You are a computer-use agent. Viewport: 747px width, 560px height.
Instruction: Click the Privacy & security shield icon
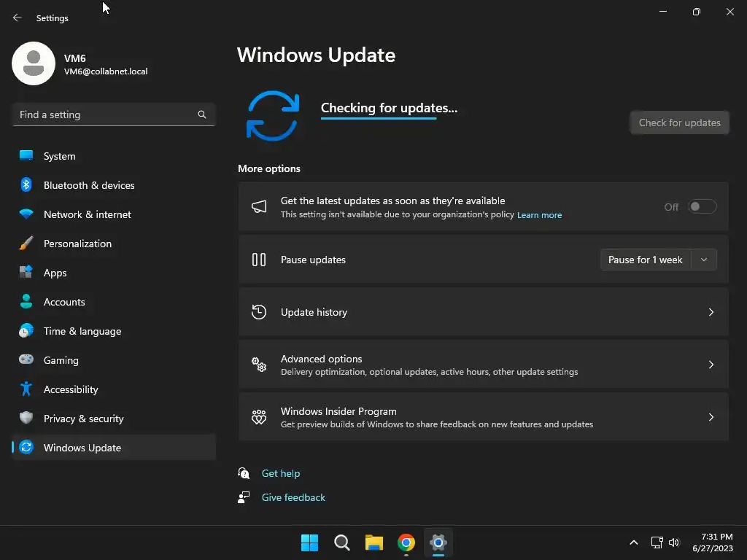click(x=26, y=418)
